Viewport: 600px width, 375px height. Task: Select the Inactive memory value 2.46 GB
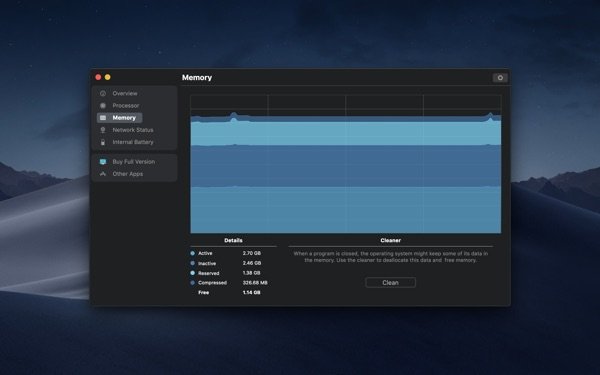click(252, 263)
